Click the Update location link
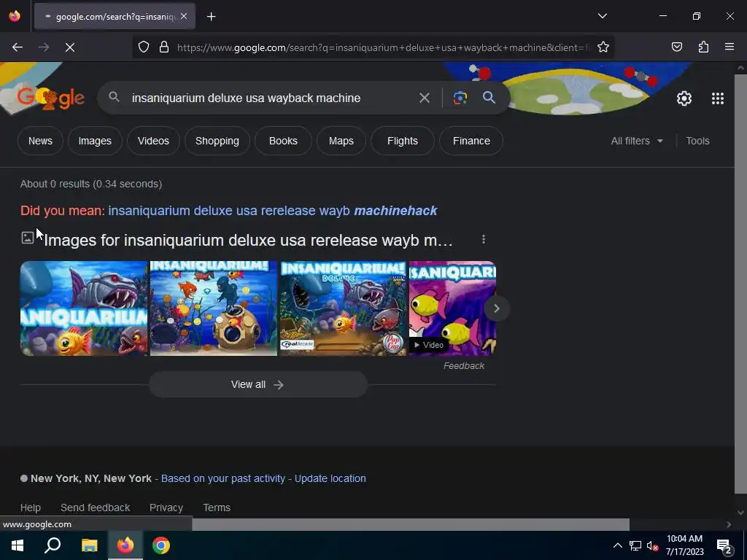 pyautogui.click(x=330, y=478)
